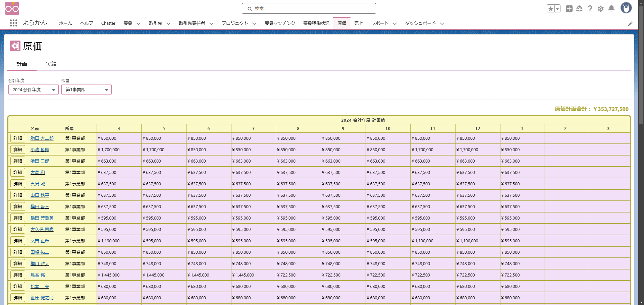Image resolution: width=644 pixels, height=305 pixels.
Task: Open the 要員 tab
Action: [x=128, y=23]
